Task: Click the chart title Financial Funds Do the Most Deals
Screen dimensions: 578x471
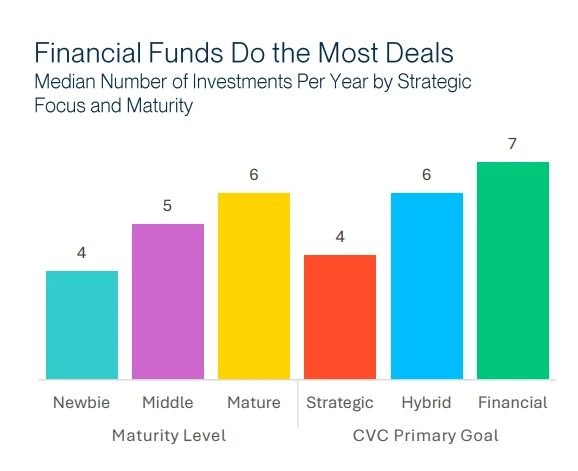Action: (244, 53)
